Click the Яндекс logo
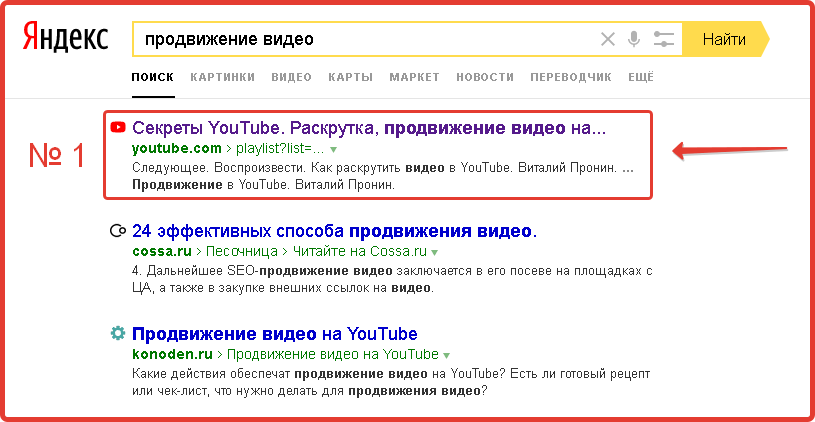The image size is (815, 422). tap(65, 38)
